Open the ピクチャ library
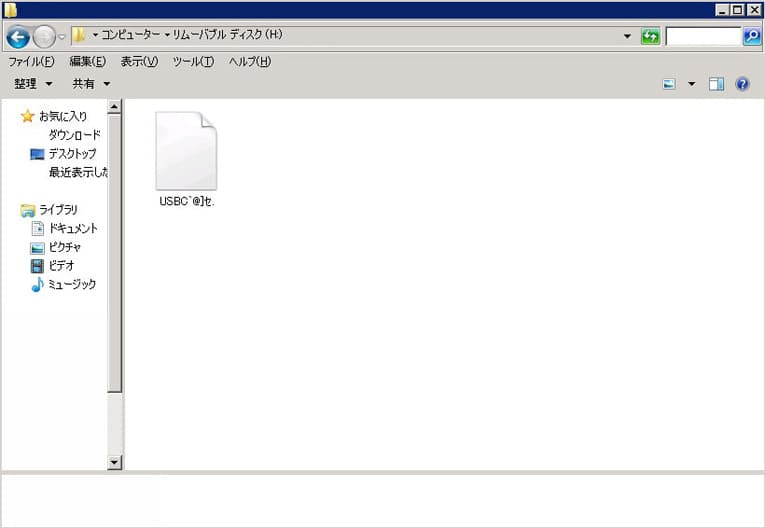 coord(65,247)
